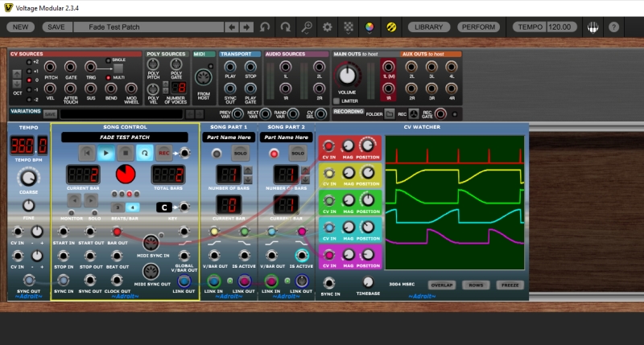
Task: Open the KEY selector showing C
Action: click(164, 207)
